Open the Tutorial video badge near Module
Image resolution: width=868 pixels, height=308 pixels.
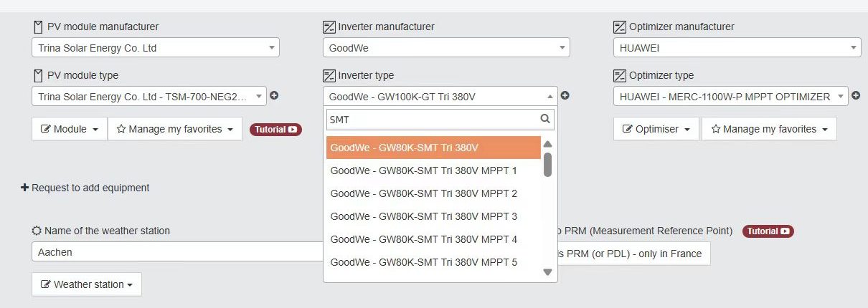pyautogui.click(x=275, y=130)
